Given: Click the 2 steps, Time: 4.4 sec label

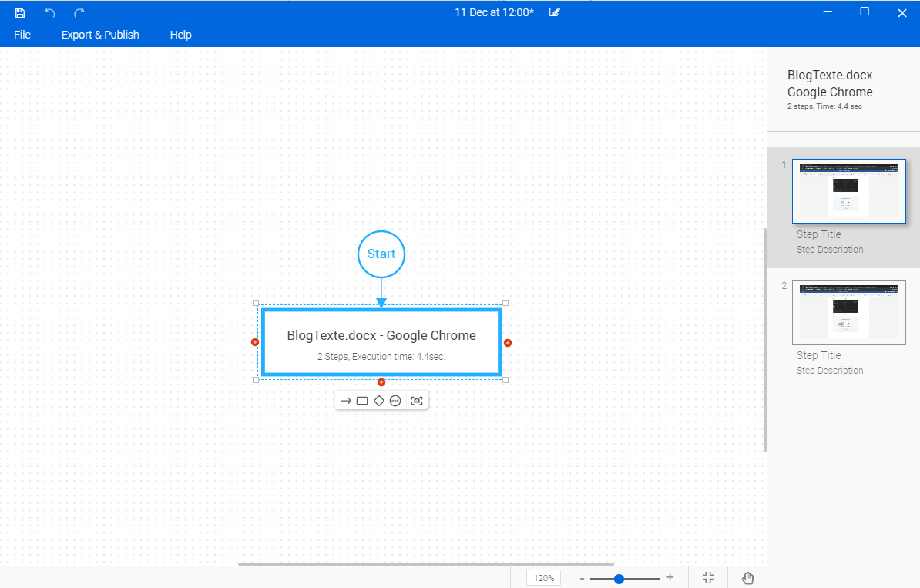Looking at the screenshot, I should tap(825, 106).
